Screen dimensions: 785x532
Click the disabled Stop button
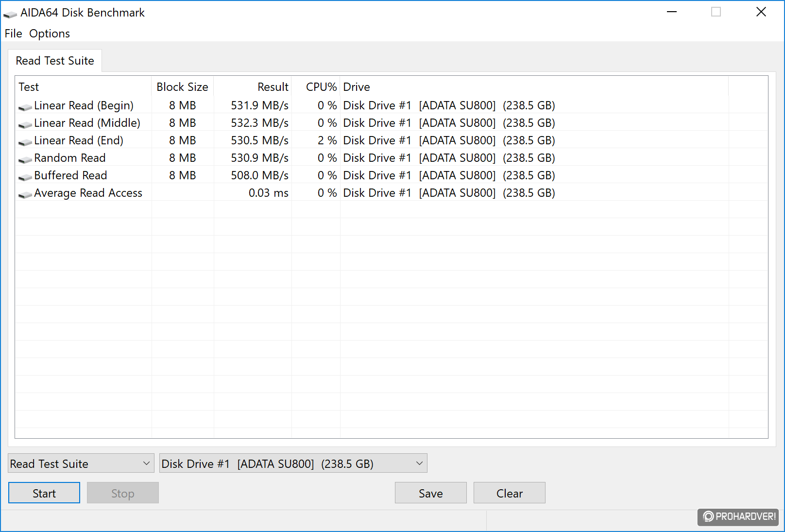tap(123, 493)
